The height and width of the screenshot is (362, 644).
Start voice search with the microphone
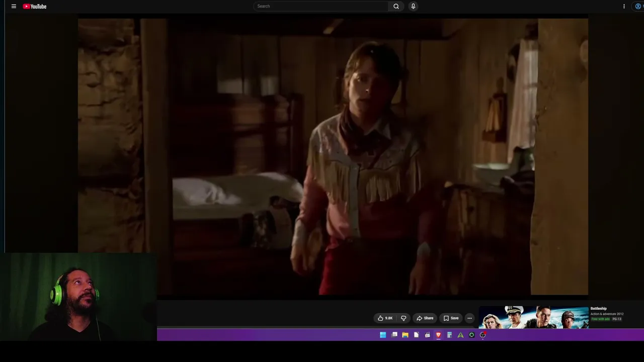coord(413,6)
